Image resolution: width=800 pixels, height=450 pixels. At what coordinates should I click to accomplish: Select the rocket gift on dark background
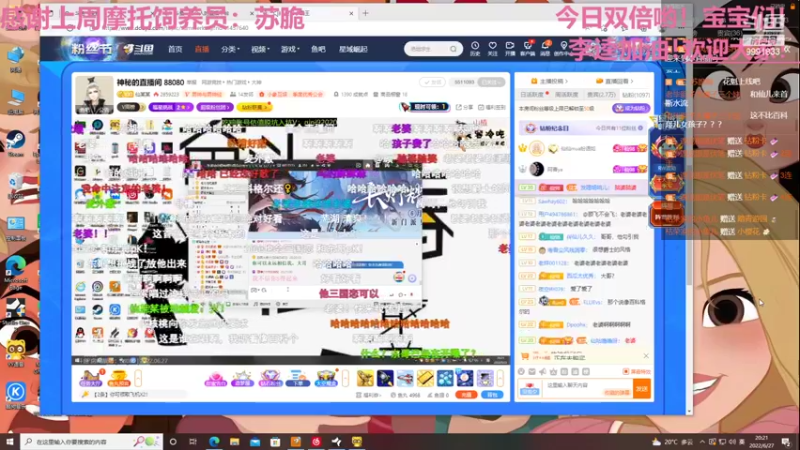pos(385,378)
